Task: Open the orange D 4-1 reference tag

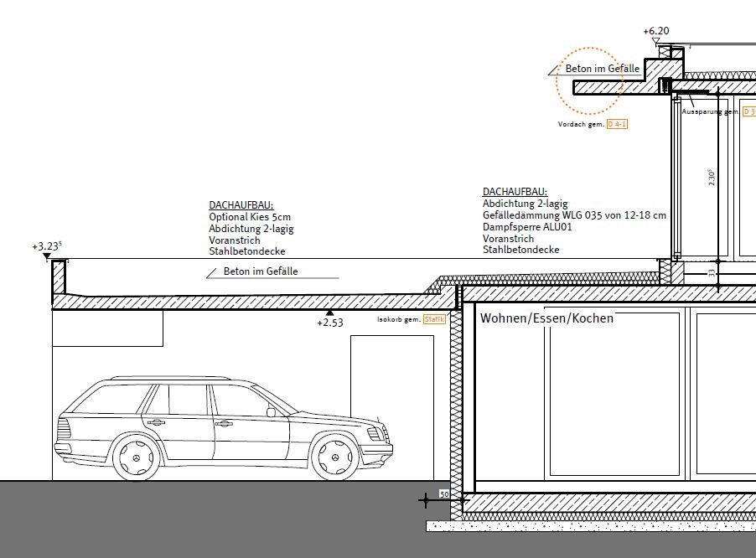Action: point(617,124)
